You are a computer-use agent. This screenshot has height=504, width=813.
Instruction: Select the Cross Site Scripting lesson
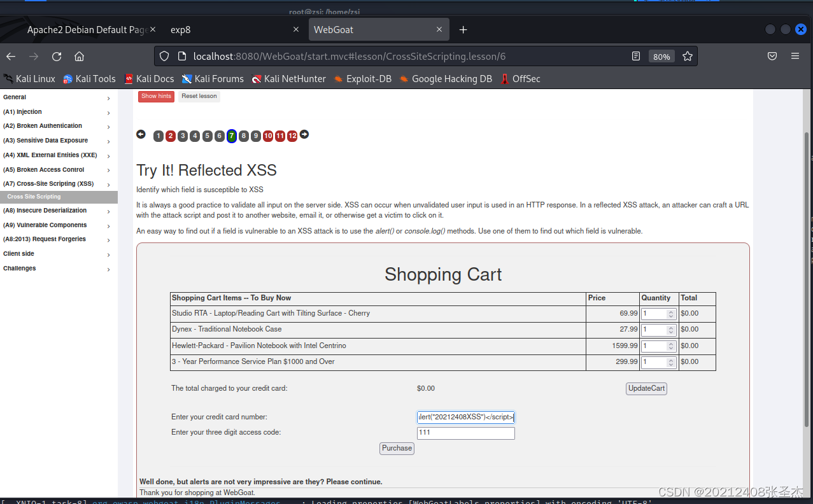(x=59, y=197)
